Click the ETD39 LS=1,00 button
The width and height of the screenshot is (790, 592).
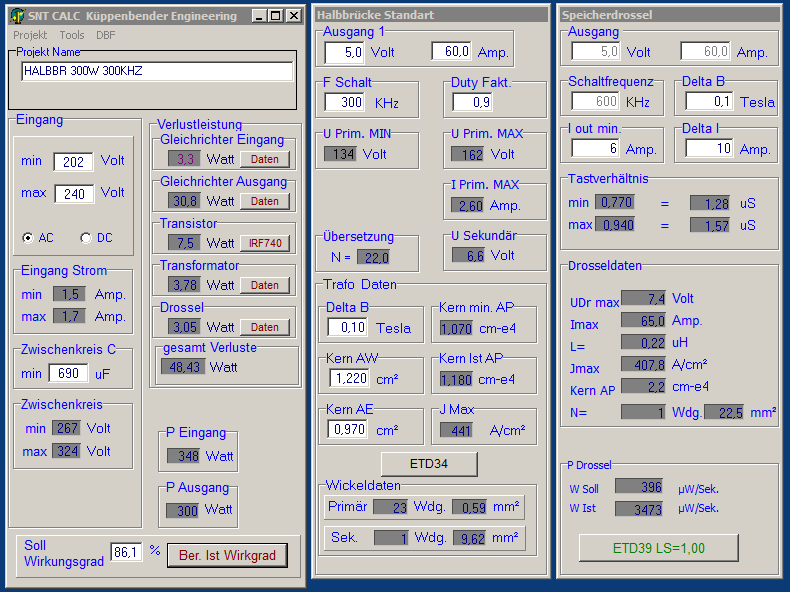(659, 548)
